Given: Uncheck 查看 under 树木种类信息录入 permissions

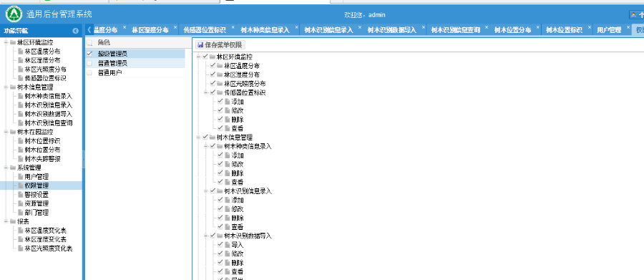Looking at the screenshot, I should coord(220,182).
